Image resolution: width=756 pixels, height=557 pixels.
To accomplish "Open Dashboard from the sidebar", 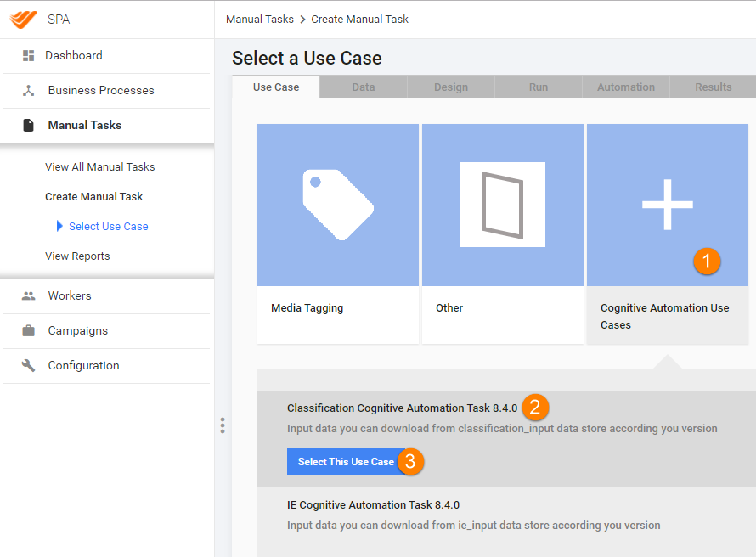I will (x=74, y=55).
